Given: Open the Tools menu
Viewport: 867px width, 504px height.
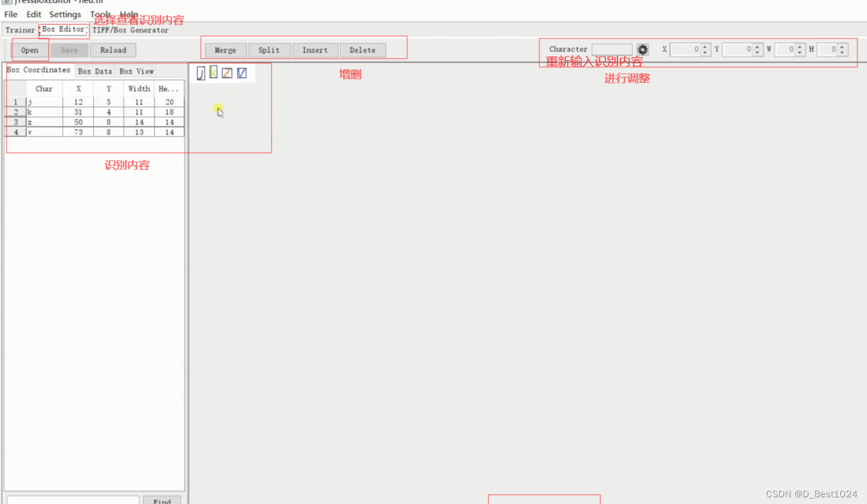Looking at the screenshot, I should tap(100, 14).
